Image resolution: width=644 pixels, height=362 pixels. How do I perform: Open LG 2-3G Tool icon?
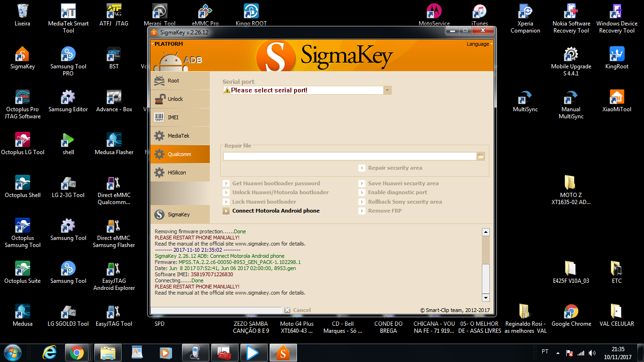[68, 187]
